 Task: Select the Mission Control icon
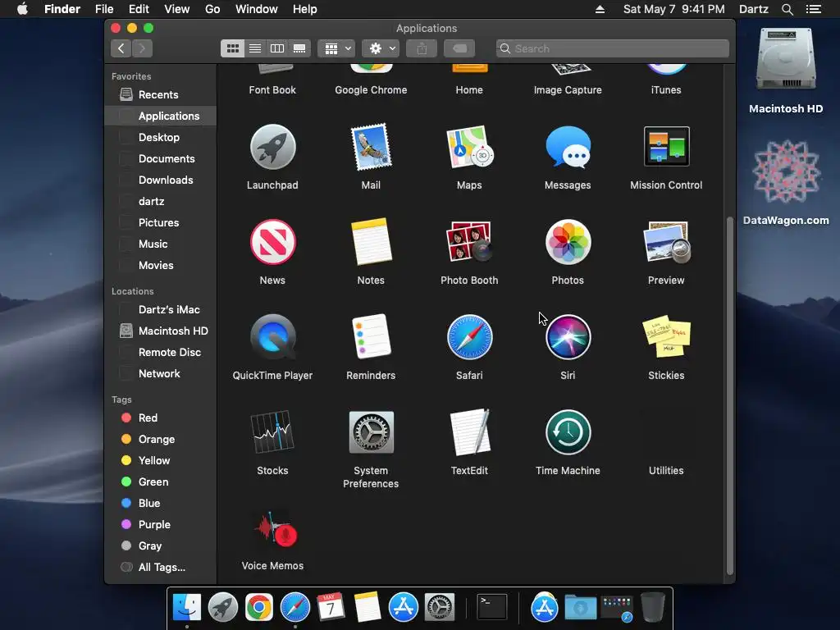point(666,146)
